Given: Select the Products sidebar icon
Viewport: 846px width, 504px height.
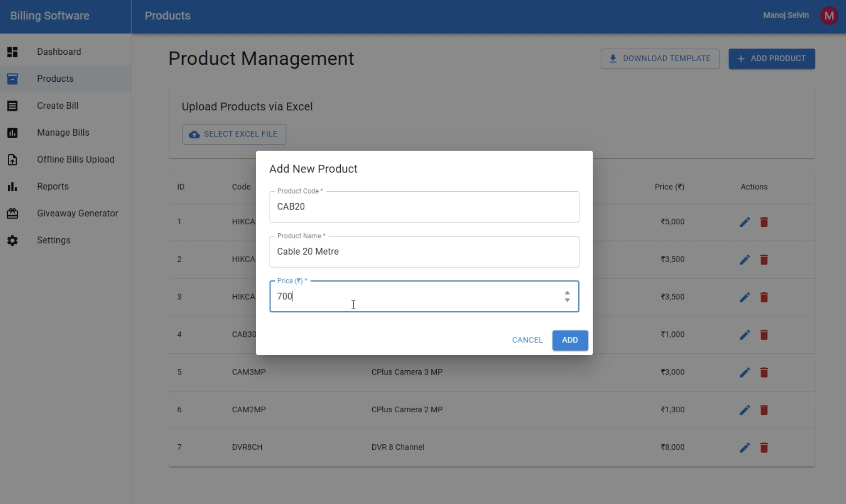Looking at the screenshot, I should [12, 79].
